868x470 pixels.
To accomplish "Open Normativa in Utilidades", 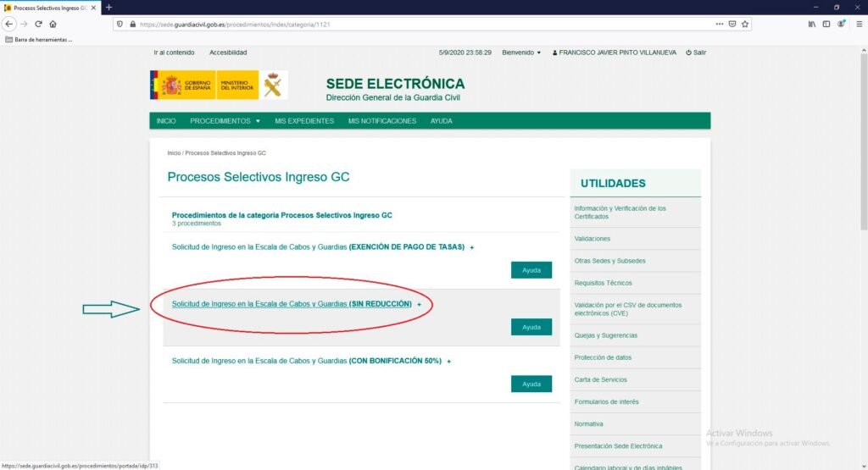I will tap(588, 424).
